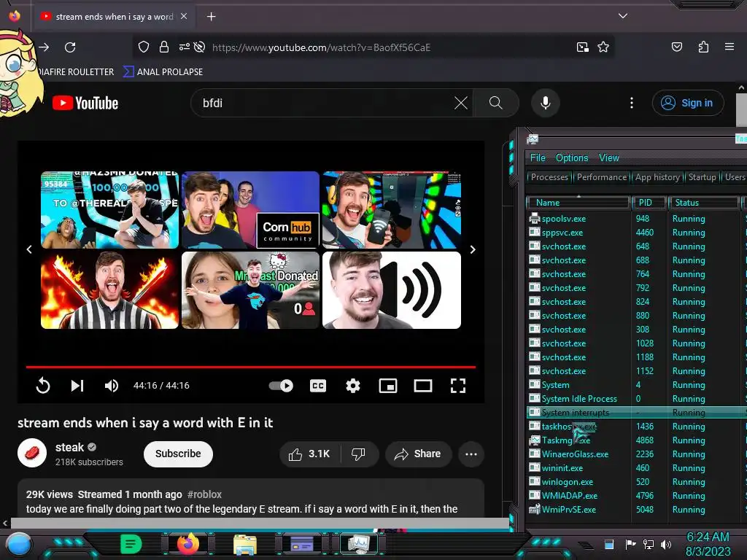Open YouTube settings three-dot menu
Image resolution: width=747 pixels, height=560 pixels.
click(x=632, y=103)
